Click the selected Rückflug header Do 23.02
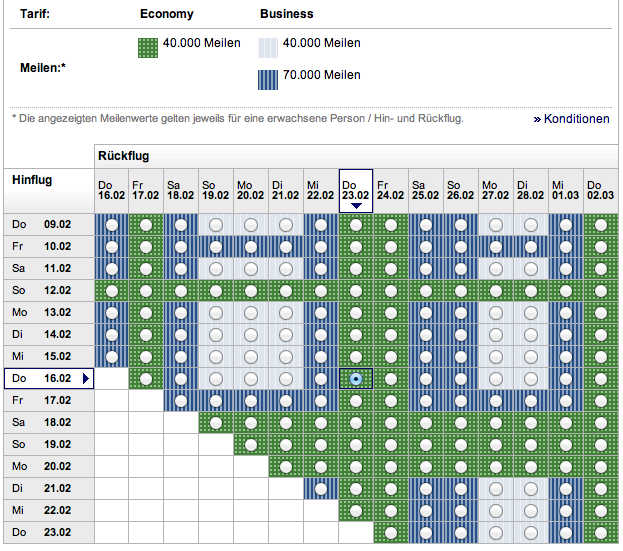This screenshot has width=623, height=551. 356,186
